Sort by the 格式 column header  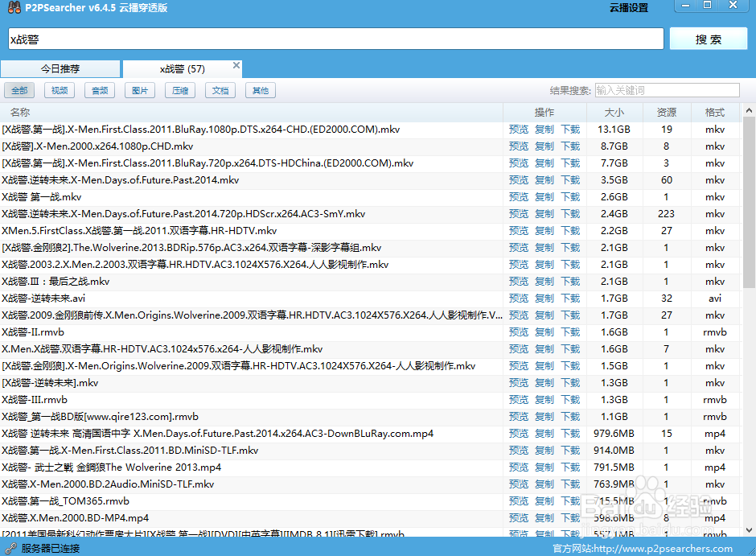(x=714, y=113)
